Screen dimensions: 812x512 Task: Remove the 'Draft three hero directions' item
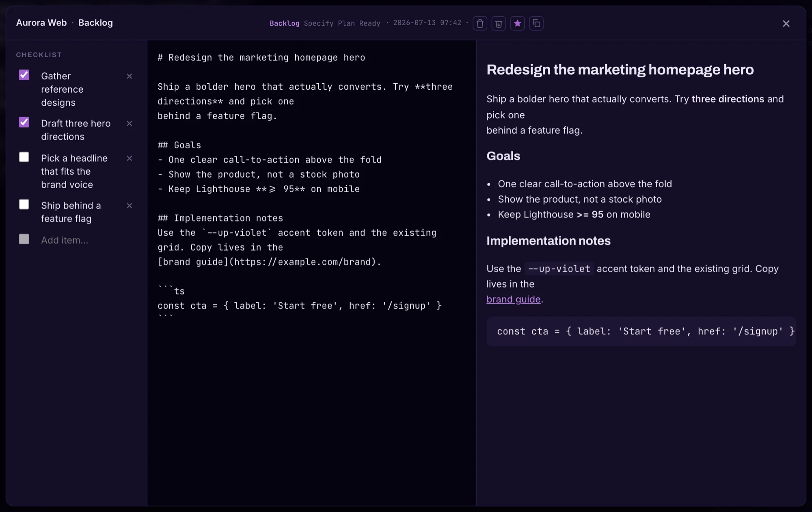(130, 124)
